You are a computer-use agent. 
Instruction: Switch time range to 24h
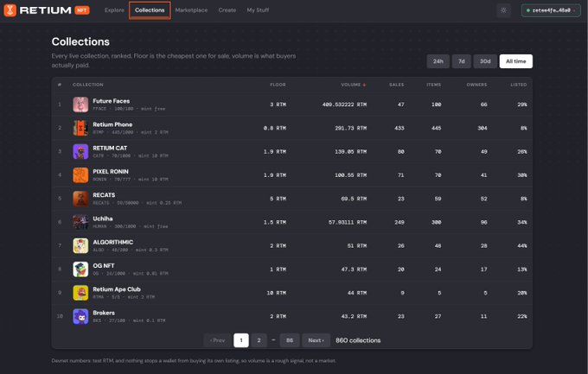tap(438, 61)
